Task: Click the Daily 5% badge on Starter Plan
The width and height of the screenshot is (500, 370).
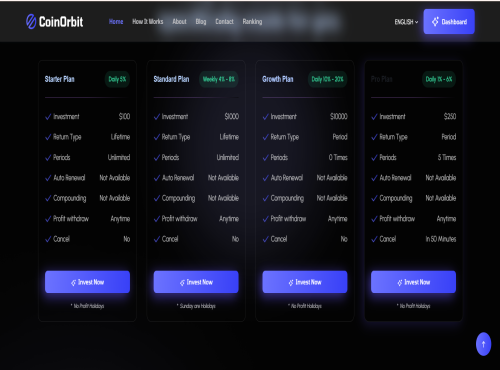Action: [x=117, y=79]
